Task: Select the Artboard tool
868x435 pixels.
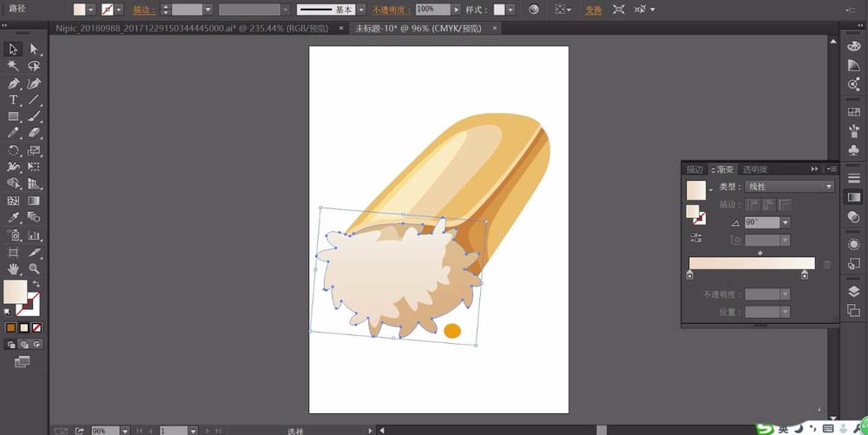Action: [13, 253]
